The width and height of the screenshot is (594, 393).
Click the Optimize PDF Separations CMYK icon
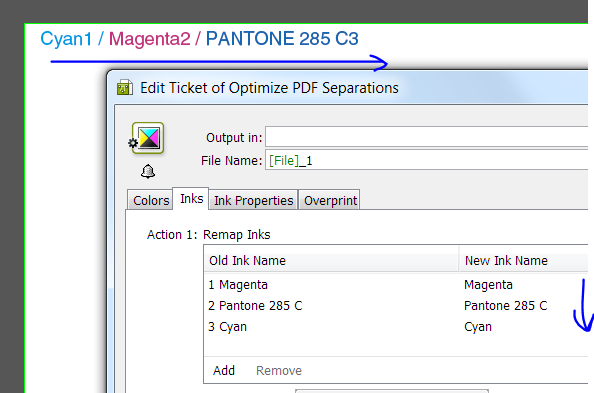(x=148, y=138)
